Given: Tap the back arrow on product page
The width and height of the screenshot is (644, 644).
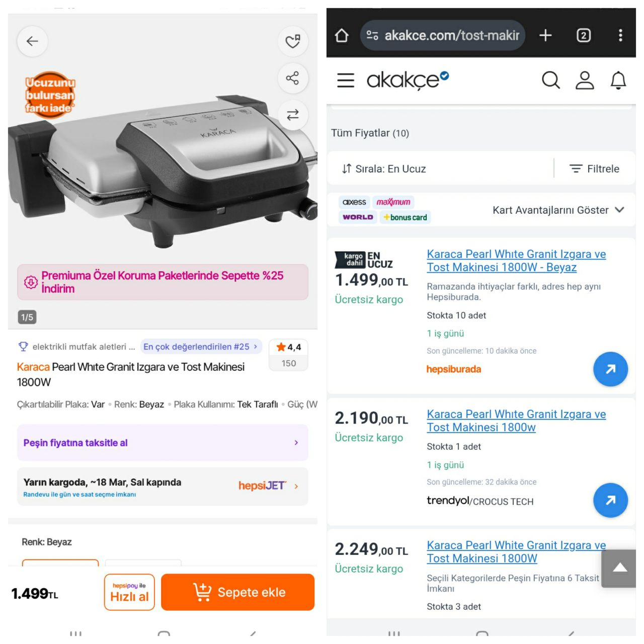Looking at the screenshot, I should pos(32,41).
